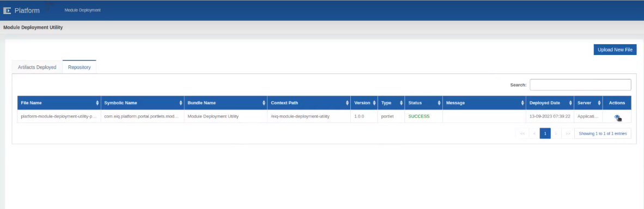644x209 pixels.
Task: Click com.eiq.platform.portal.portlets symbolic name cell
Action: pos(142,116)
